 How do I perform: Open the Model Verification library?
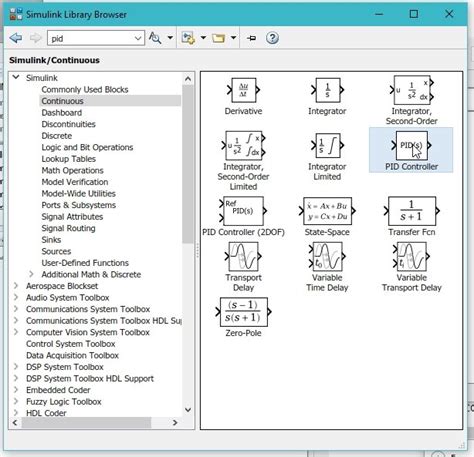75,182
